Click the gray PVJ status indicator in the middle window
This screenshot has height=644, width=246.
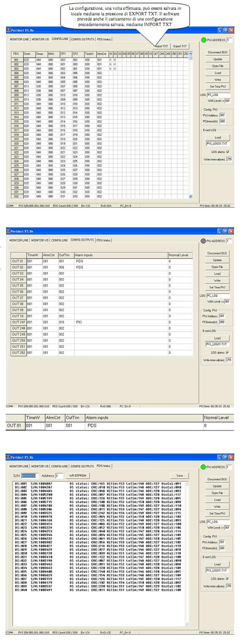(x=204, y=241)
